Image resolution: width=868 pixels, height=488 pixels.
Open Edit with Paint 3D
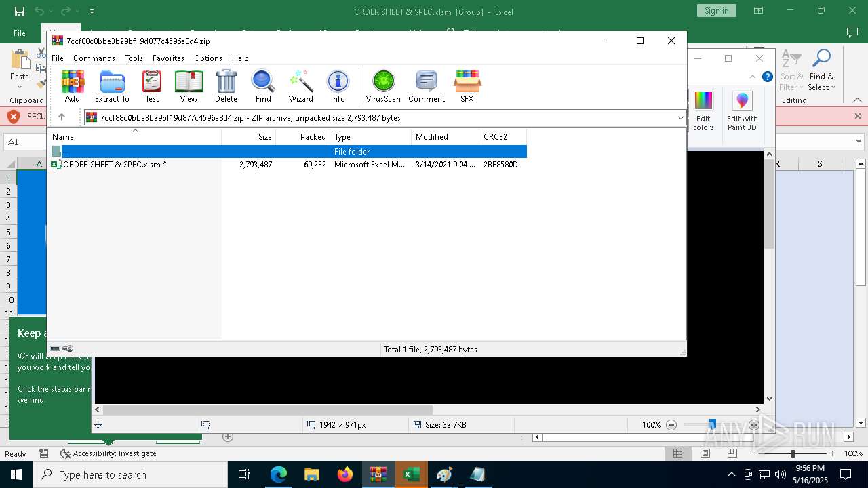coord(743,111)
